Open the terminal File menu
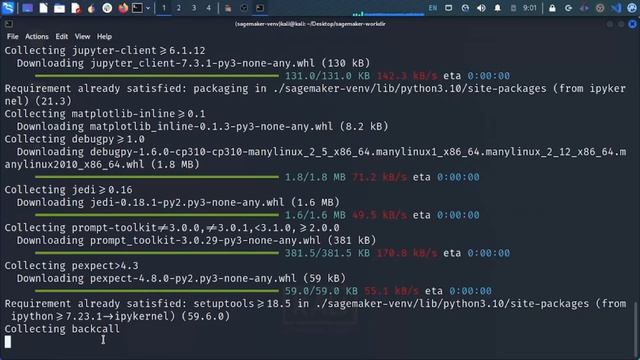This screenshot has width=640, height=360. click(x=13, y=36)
